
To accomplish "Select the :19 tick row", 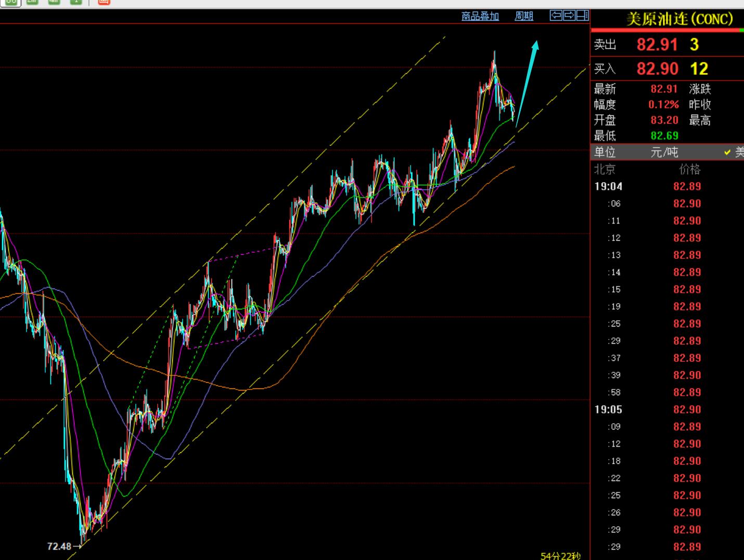I will point(667,306).
